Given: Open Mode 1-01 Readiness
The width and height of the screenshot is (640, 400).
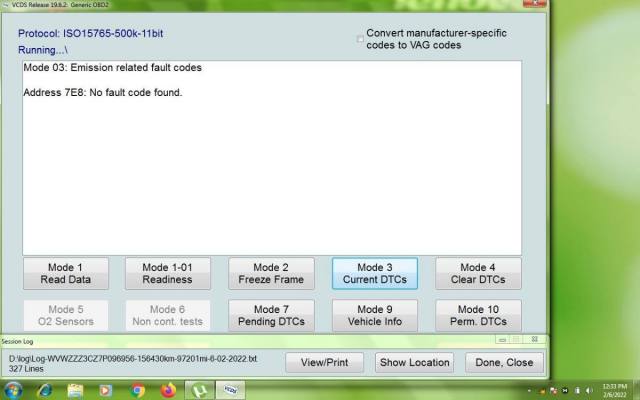Looking at the screenshot, I should 168,274.
